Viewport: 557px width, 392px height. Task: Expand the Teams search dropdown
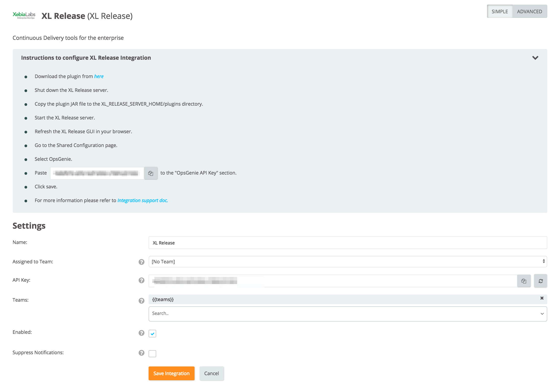pos(542,314)
